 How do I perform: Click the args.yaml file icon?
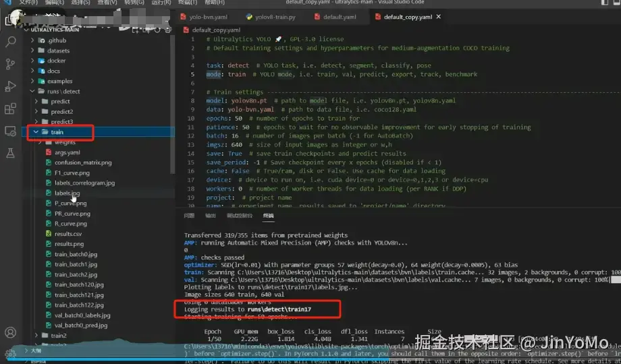click(x=49, y=152)
